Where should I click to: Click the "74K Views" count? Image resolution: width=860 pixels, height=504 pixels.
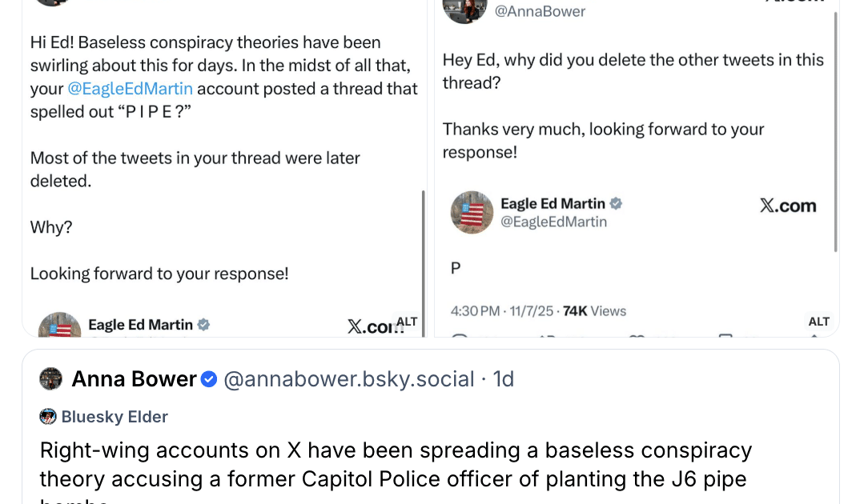[x=594, y=311]
